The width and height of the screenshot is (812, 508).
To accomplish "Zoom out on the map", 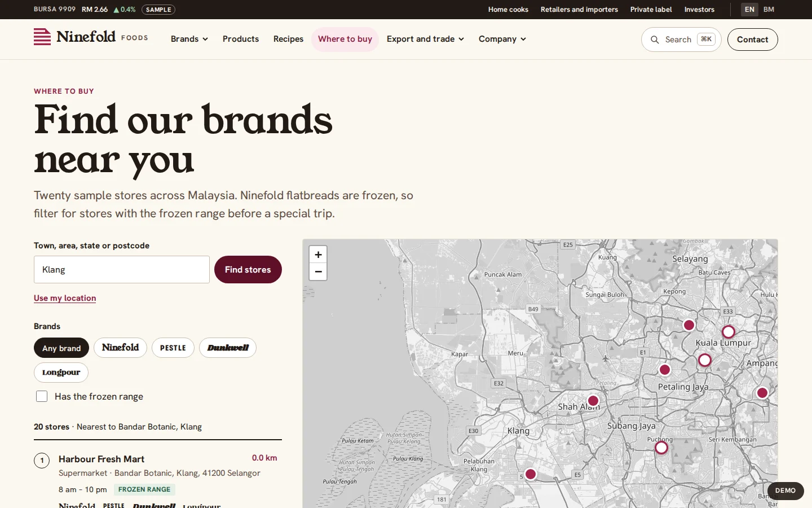I will [x=318, y=271].
